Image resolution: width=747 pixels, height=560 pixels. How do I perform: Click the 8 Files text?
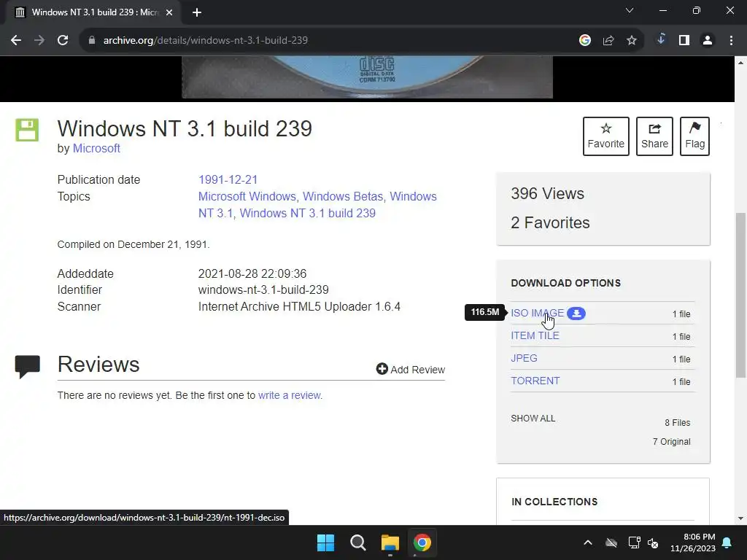[x=678, y=423]
